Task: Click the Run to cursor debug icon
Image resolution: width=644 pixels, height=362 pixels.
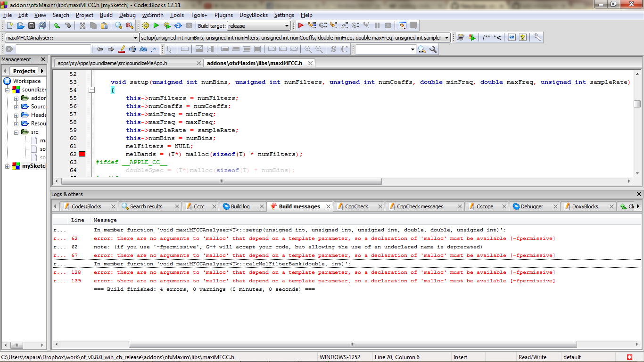Action: pyautogui.click(x=312, y=25)
